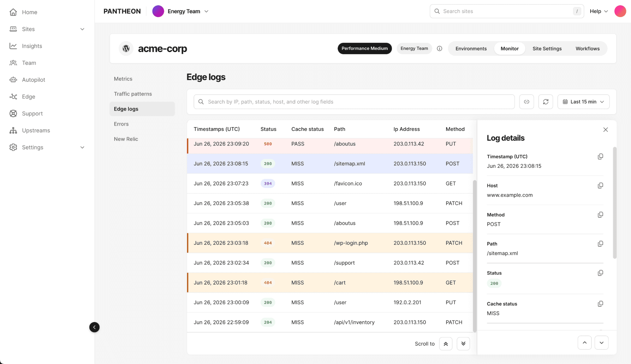Image resolution: width=631 pixels, height=364 pixels.
Task: Open Autopilot from the sidebar
Action: point(27,80)
